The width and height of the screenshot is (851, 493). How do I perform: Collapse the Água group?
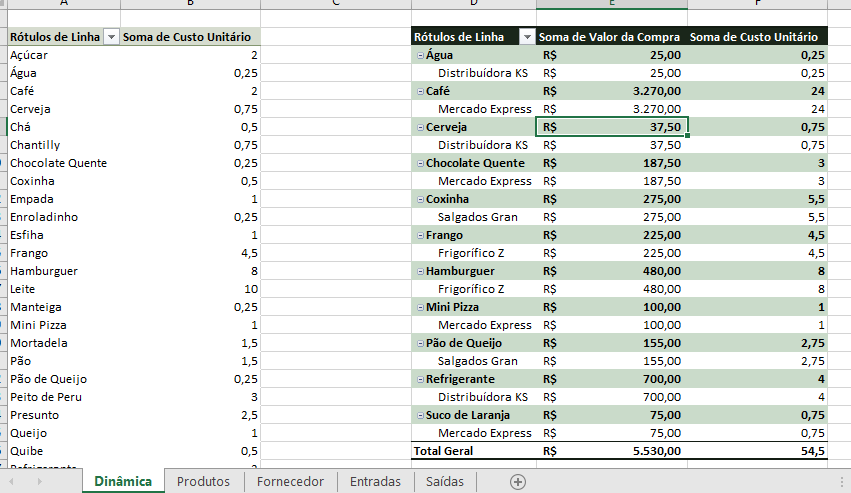[420, 55]
